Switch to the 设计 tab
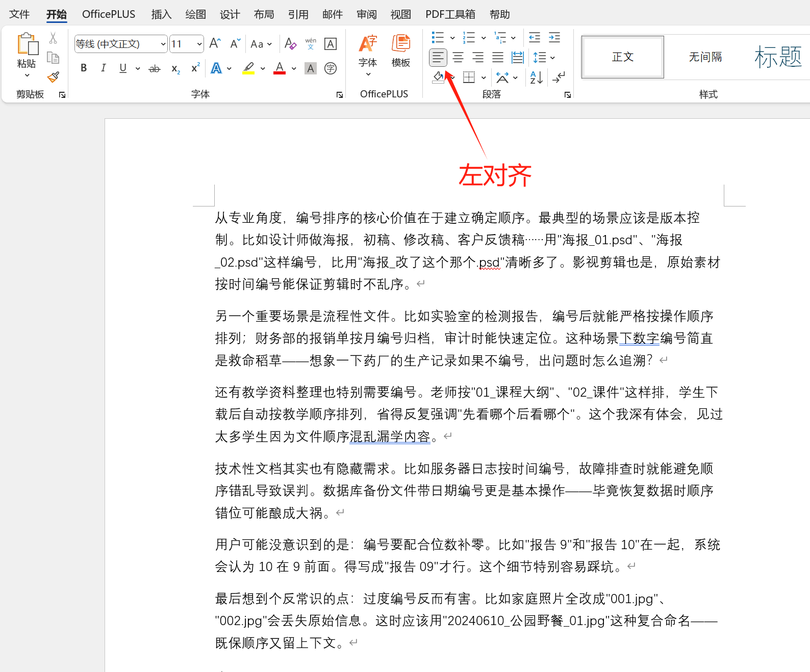810x672 pixels. coord(230,14)
